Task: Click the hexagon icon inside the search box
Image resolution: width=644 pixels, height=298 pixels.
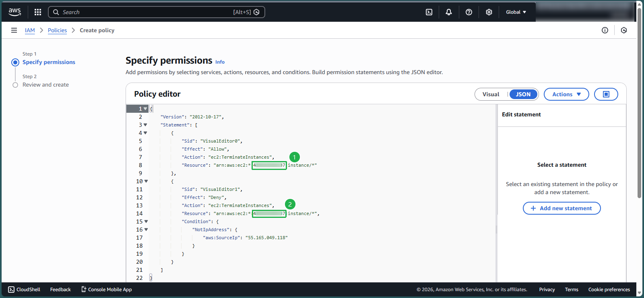Action: click(x=257, y=12)
